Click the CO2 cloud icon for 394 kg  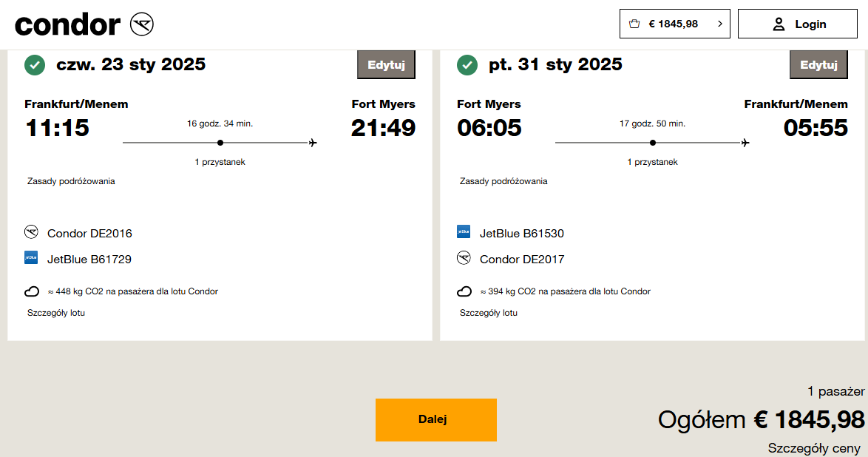[464, 291]
